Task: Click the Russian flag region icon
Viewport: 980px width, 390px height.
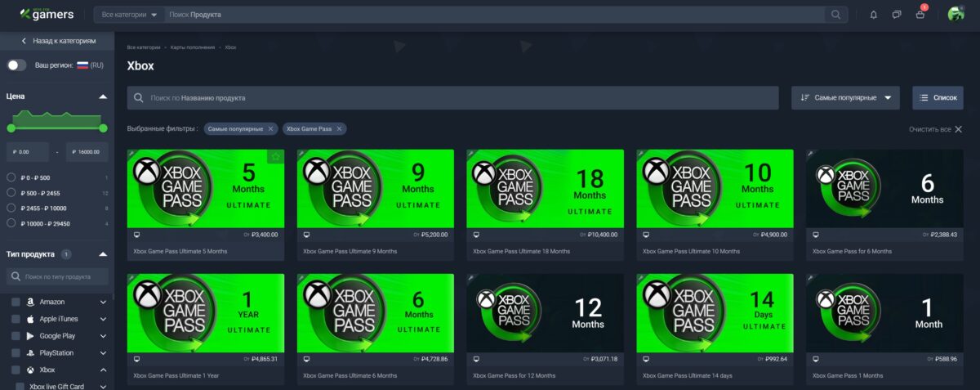Action: tap(82, 65)
